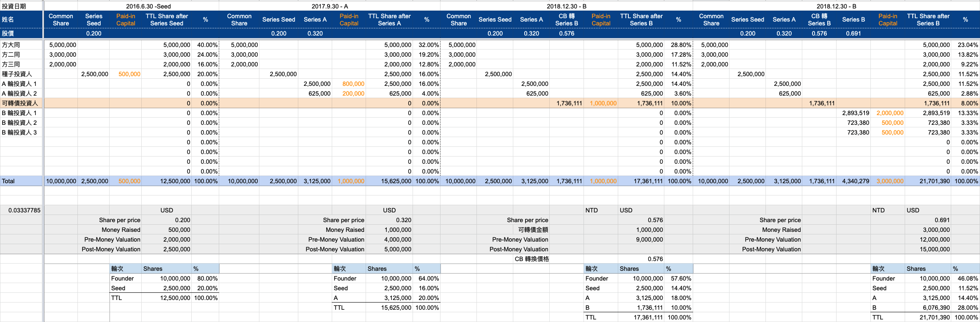The width and height of the screenshot is (980, 322).
Task: Select the 可轉債投資人 row label
Action: (21, 103)
